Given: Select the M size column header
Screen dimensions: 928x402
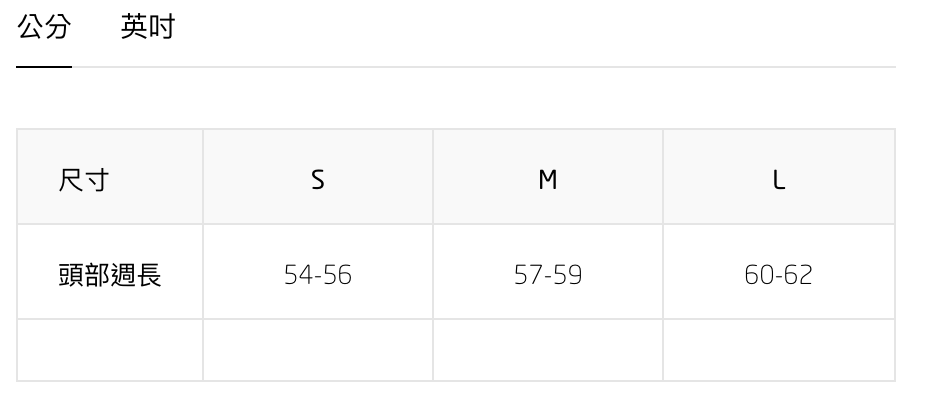Looking at the screenshot, I should click(x=548, y=180).
